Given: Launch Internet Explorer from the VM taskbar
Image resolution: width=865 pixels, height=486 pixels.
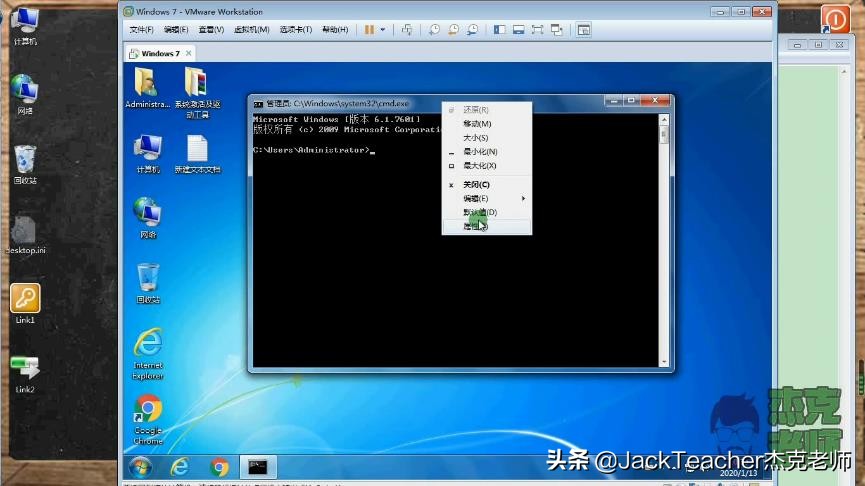Looking at the screenshot, I should [180, 467].
